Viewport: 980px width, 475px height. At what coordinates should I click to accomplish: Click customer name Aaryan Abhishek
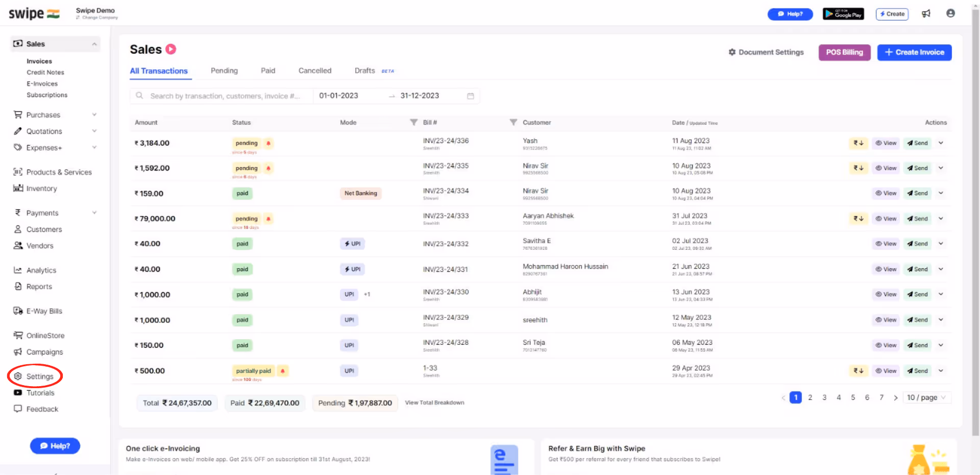point(548,216)
